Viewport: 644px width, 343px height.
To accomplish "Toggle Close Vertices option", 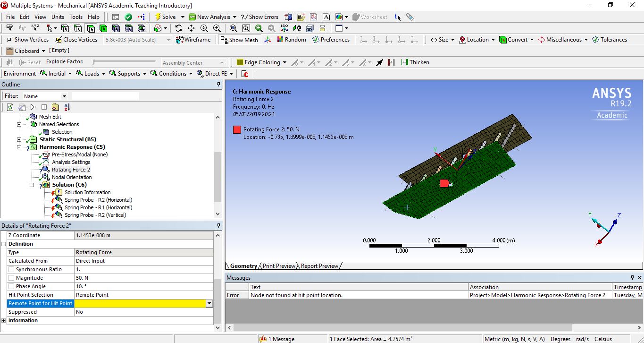I will (76, 40).
